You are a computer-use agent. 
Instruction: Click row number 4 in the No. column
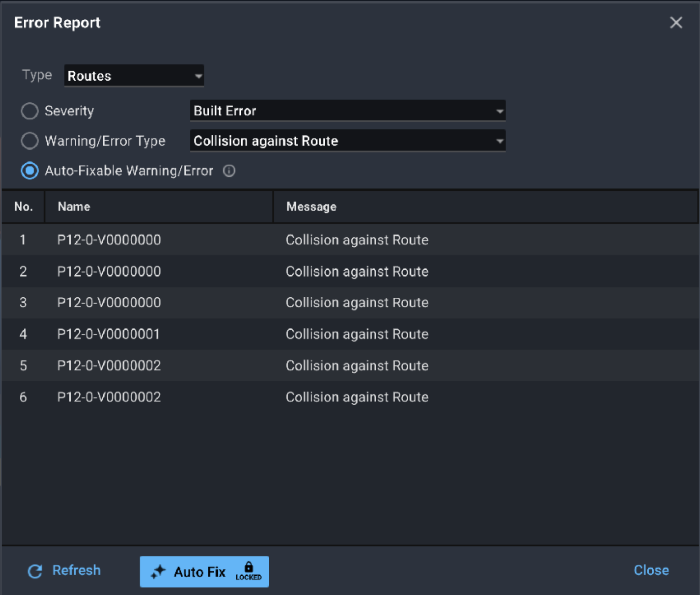coord(23,334)
